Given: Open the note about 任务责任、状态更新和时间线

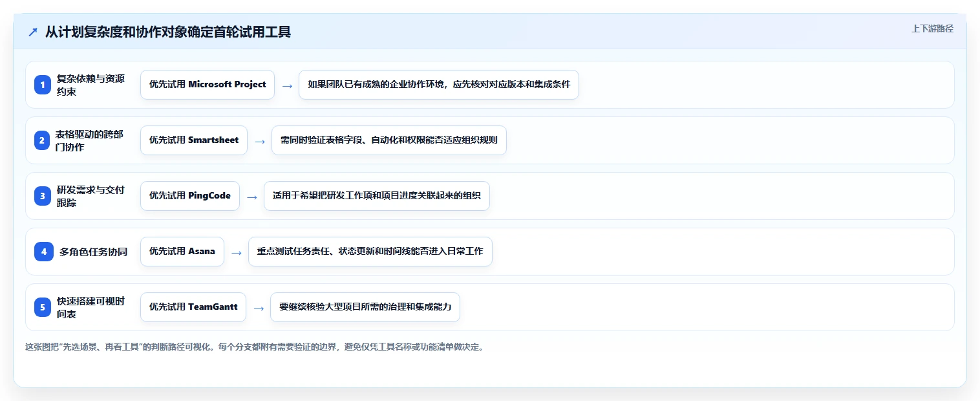Looking at the screenshot, I should click(x=370, y=252).
